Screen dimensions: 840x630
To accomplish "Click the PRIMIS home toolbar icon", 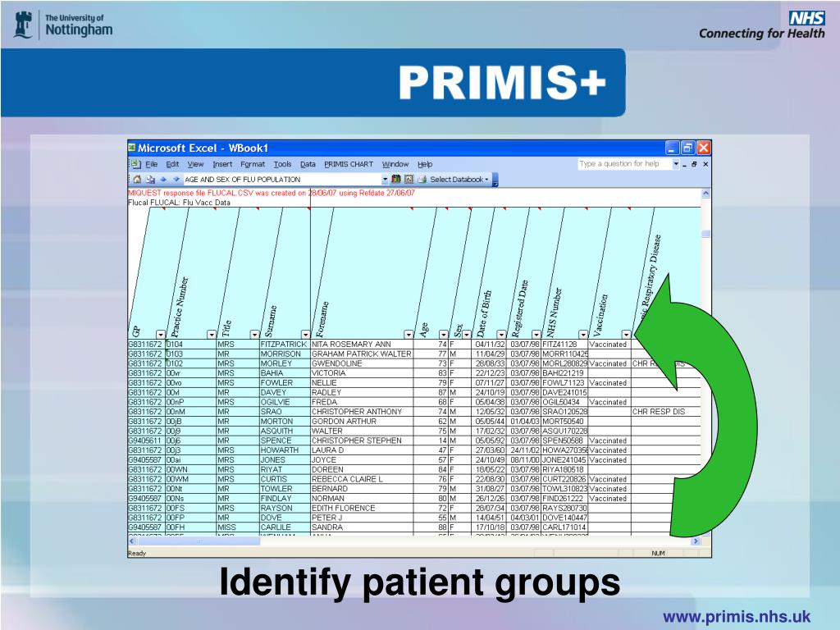I will click(137, 180).
